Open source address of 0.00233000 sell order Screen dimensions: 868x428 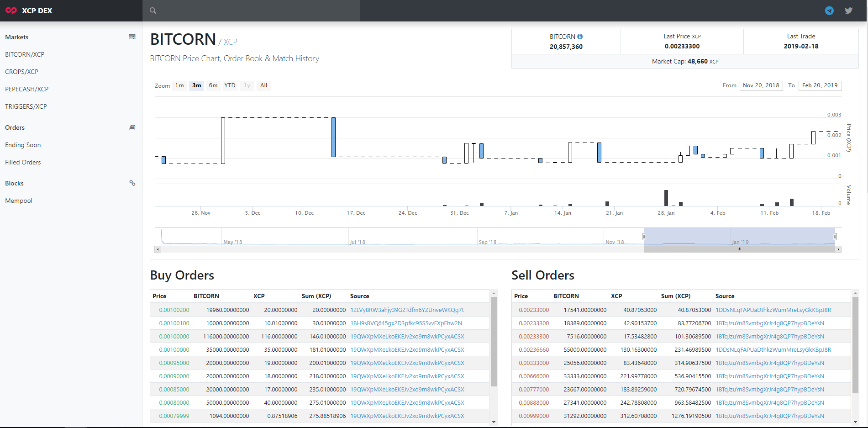point(773,310)
